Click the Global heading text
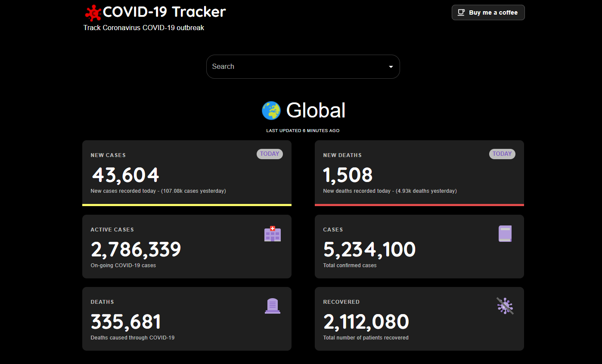602x364 pixels. click(316, 111)
